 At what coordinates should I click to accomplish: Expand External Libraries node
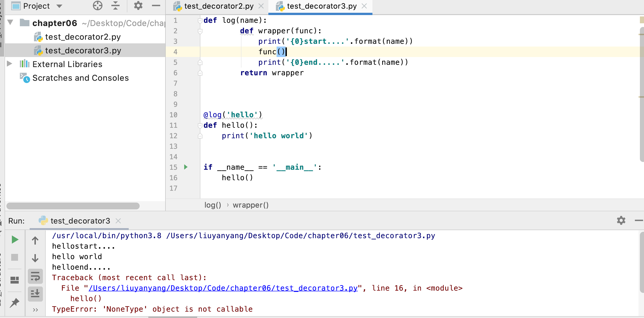(10, 64)
